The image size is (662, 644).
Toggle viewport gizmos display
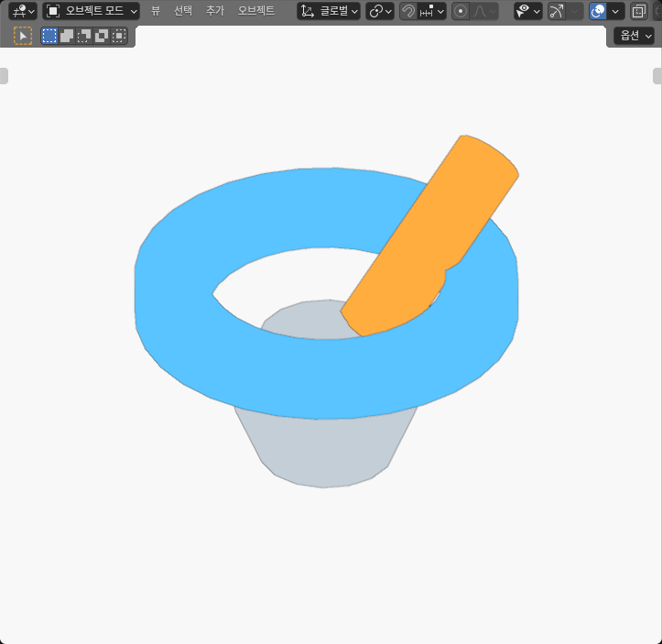(x=557, y=11)
